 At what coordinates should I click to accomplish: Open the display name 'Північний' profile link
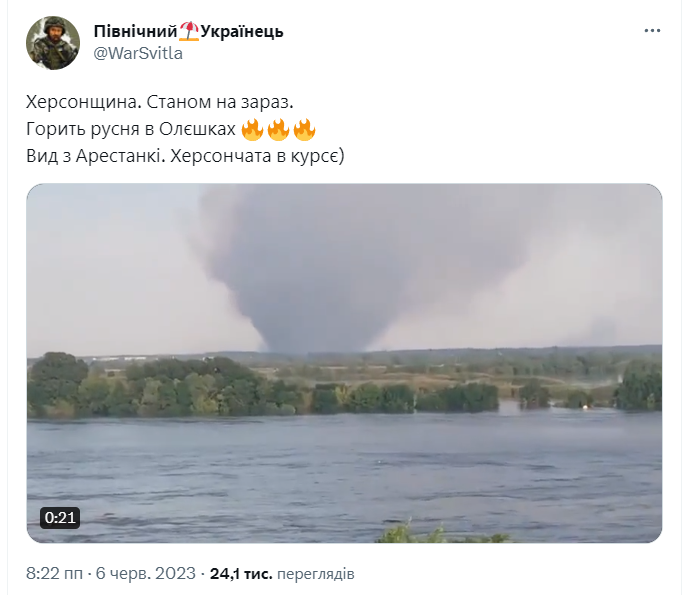coord(136,31)
